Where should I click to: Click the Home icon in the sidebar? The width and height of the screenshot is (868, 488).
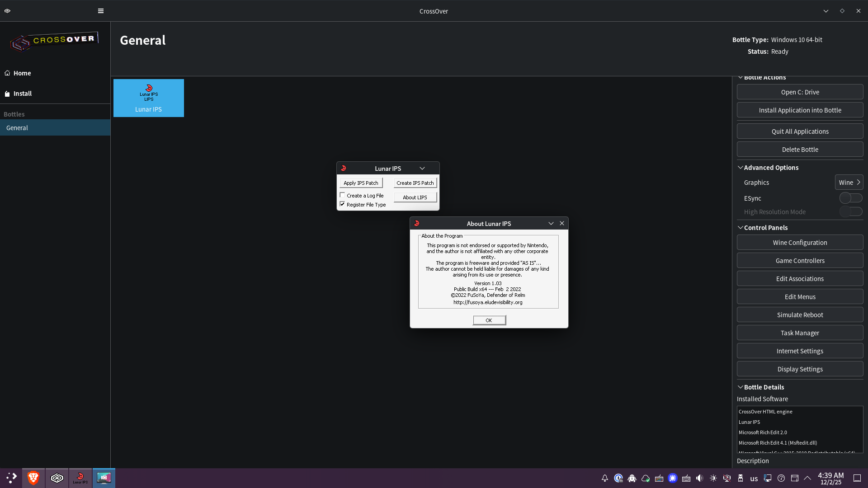click(x=7, y=73)
